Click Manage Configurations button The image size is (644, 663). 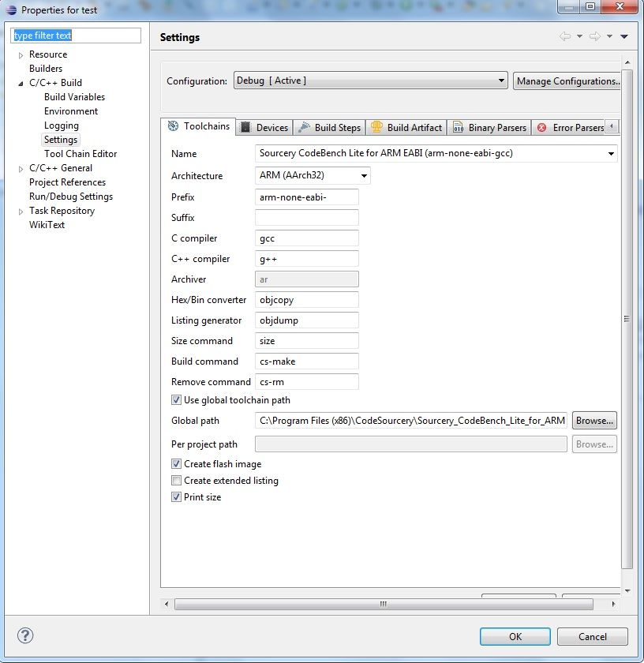click(x=567, y=81)
